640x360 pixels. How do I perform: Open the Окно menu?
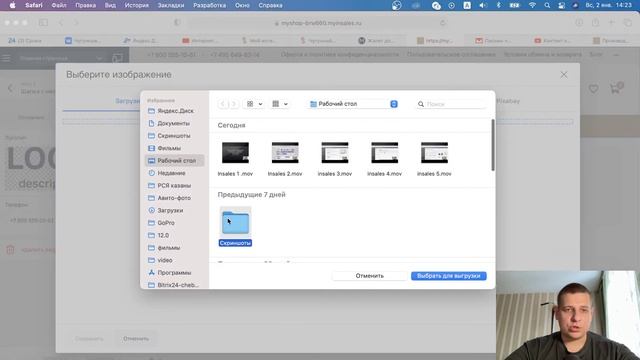[x=242, y=5]
